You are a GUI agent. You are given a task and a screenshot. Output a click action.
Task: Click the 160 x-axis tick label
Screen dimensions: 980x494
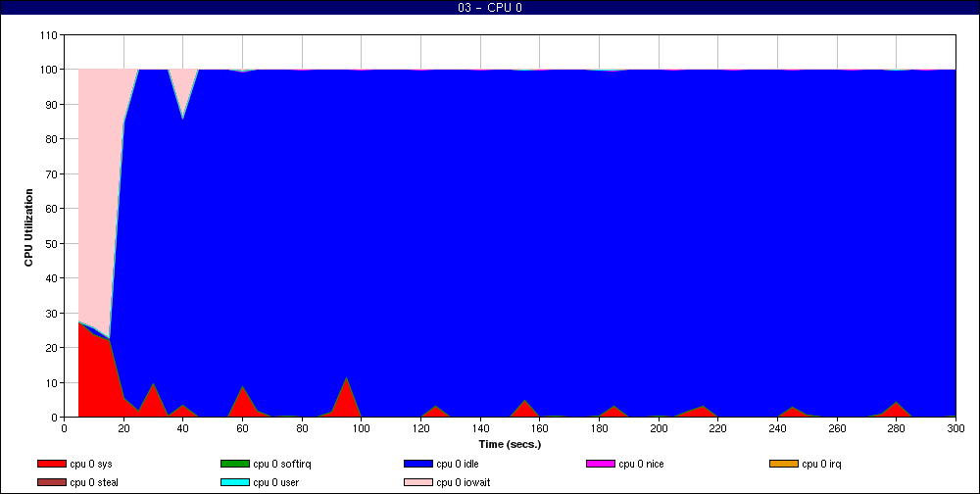539,428
